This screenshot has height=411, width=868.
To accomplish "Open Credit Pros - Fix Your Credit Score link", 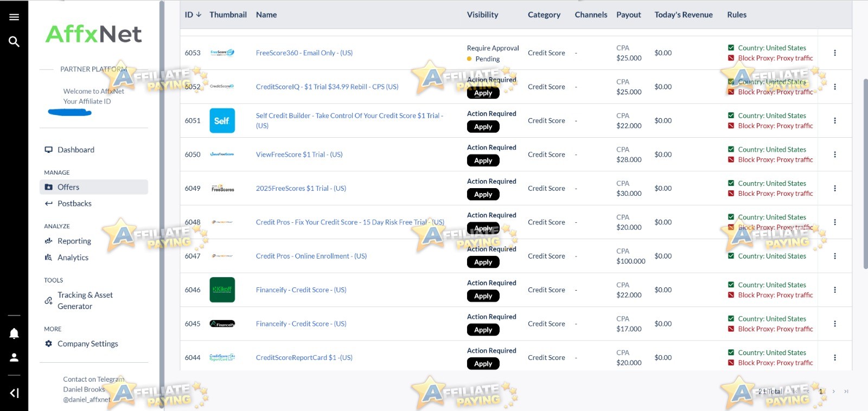I will [350, 222].
